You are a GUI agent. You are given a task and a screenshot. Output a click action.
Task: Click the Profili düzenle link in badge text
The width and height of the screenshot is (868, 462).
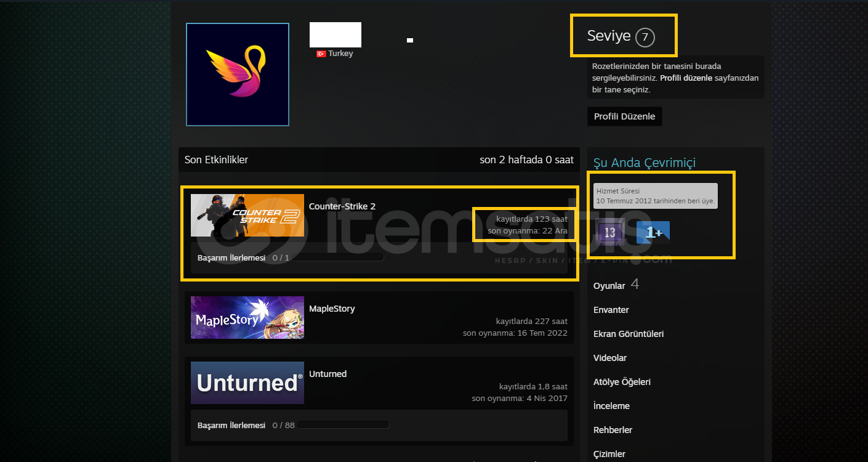point(686,78)
